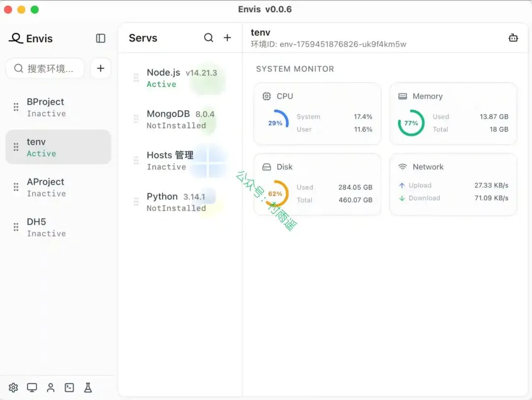This screenshot has width=532, height=400.
Task: Click the 27.33 KB/s upload value
Action: tap(491, 185)
